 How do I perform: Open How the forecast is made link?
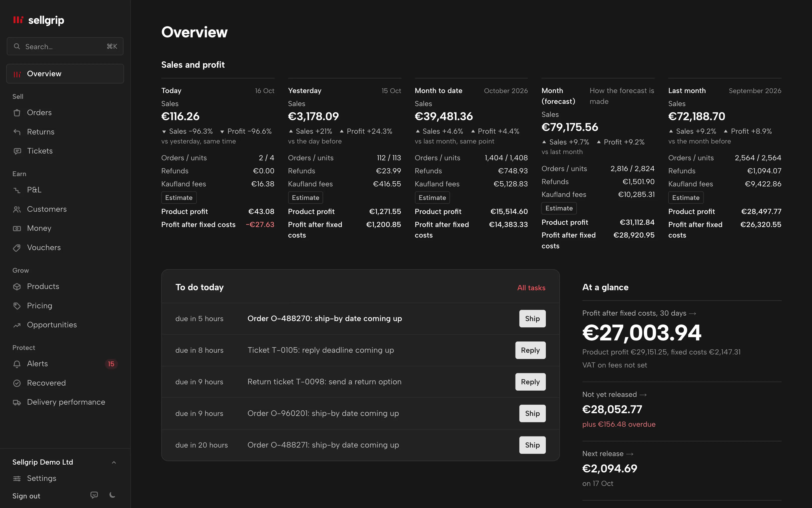pyautogui.click(x=622, y=96)
